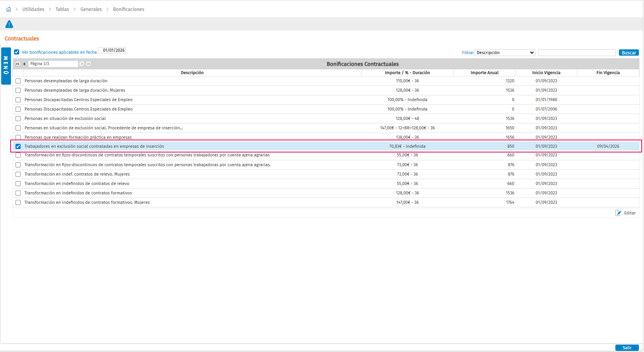Go to the home page icon
This screenshot has width=644, height=352.
(x=9, y=9)
